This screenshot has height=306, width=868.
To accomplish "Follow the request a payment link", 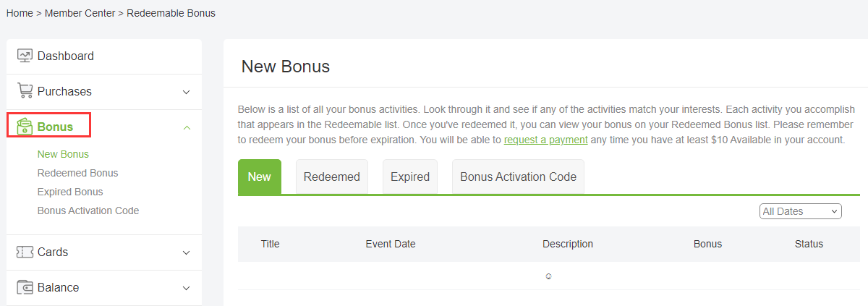I will coord(545,140).
